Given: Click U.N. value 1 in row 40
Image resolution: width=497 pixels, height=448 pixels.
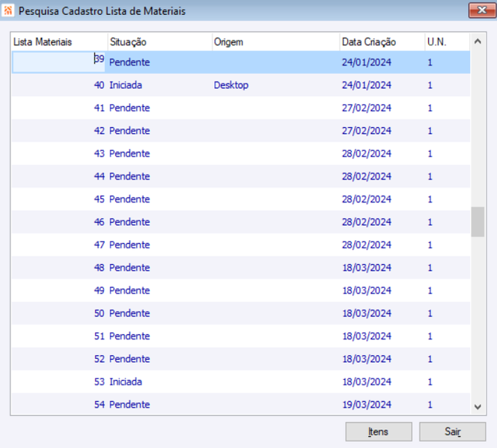Looking at the screenshot, I should tap(430, 85).
